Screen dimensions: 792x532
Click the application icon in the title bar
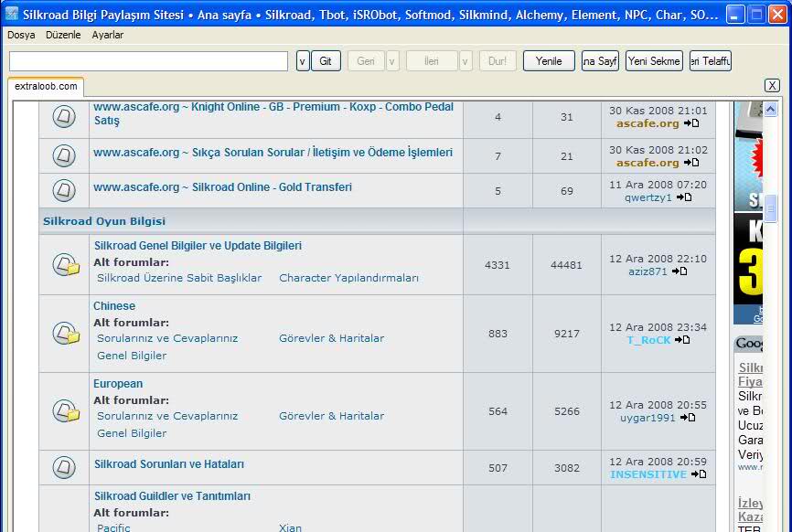click(x=11, y=14)
